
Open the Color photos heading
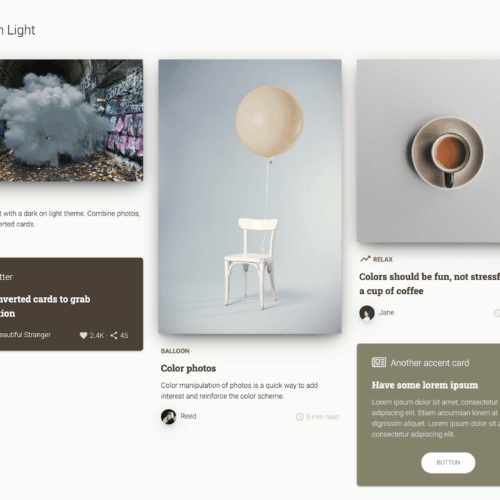pos(188,368)
